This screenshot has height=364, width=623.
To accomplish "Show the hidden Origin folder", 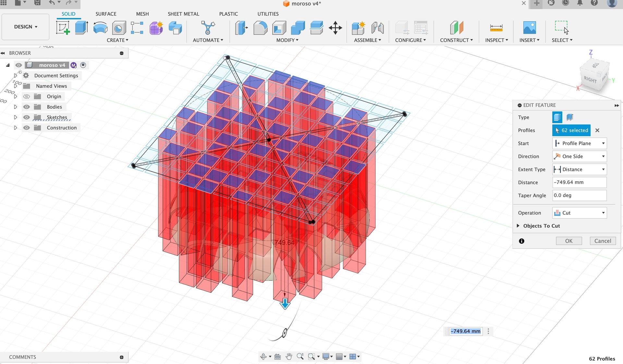I will 27,97.
